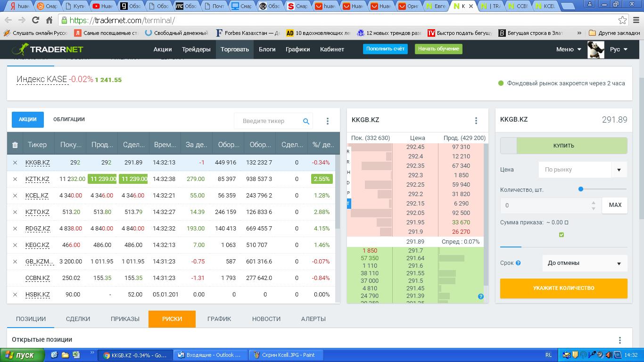The height and width of the screenshot is (362, 644).
Task: Open the Рус language dropdown
Action: point(619,49)
